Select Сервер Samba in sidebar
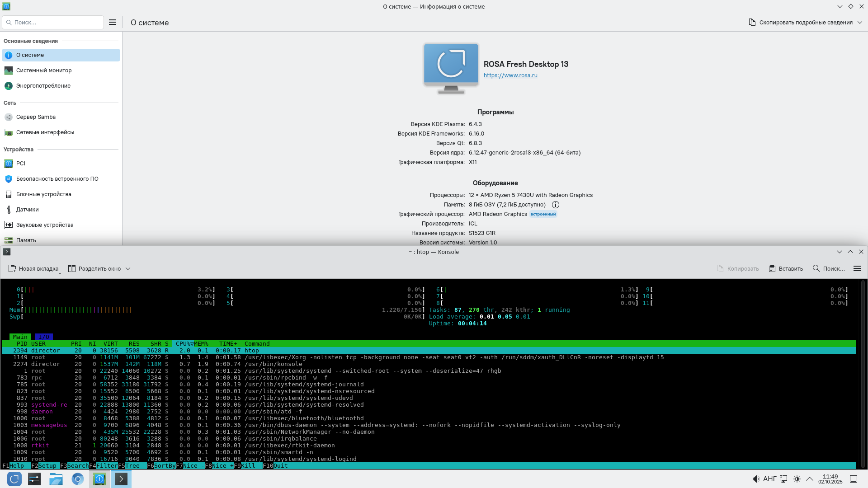Image resolution: width=868 pixels, height=488 pixels. pyautogui.click(x=36, y=117)
